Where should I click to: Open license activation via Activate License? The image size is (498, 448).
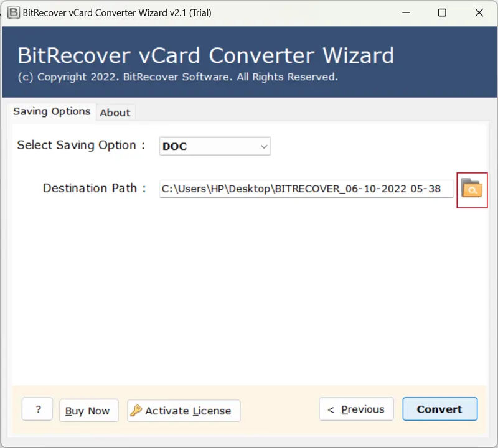(183, 411)
